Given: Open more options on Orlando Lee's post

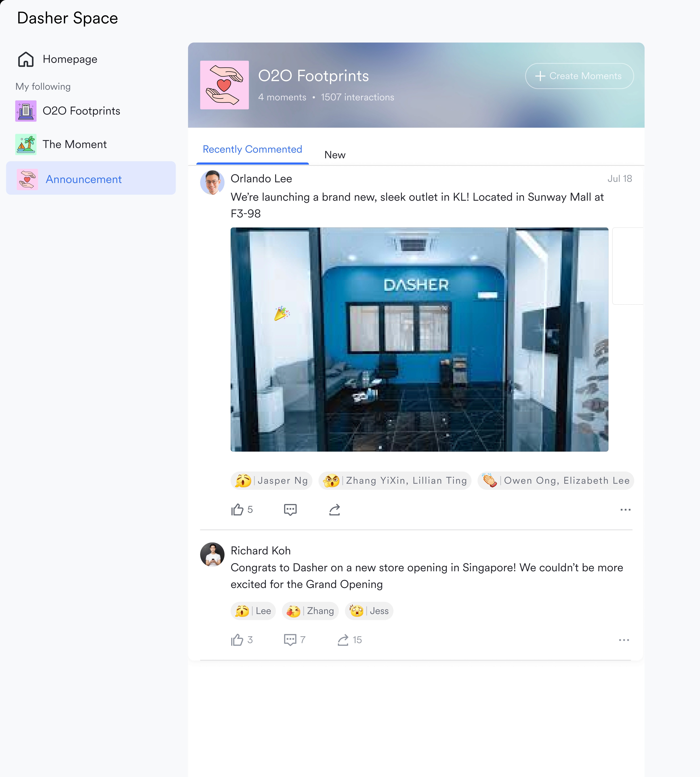Looking at the screenshot, I should coord(625,510).
